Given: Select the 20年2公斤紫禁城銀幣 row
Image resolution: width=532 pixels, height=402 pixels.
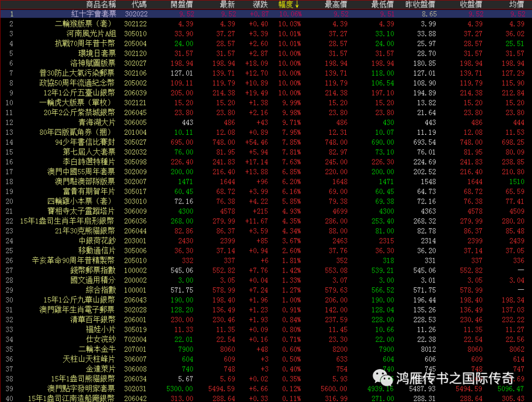Looking at the screenshot, I should pyautogui.click(x=266, y=113).
